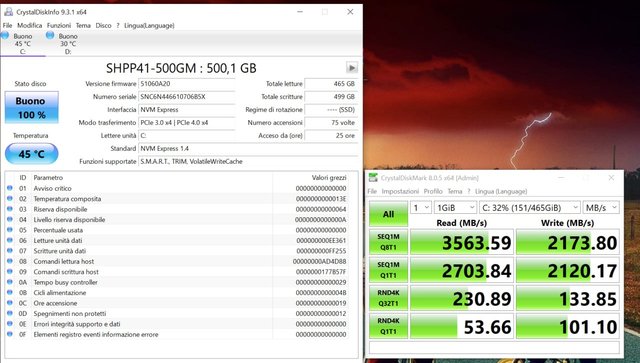The image size is (640, 363).
Task: Open Profilo menu in CrystalDiskMark
Action: click(433, 191)
